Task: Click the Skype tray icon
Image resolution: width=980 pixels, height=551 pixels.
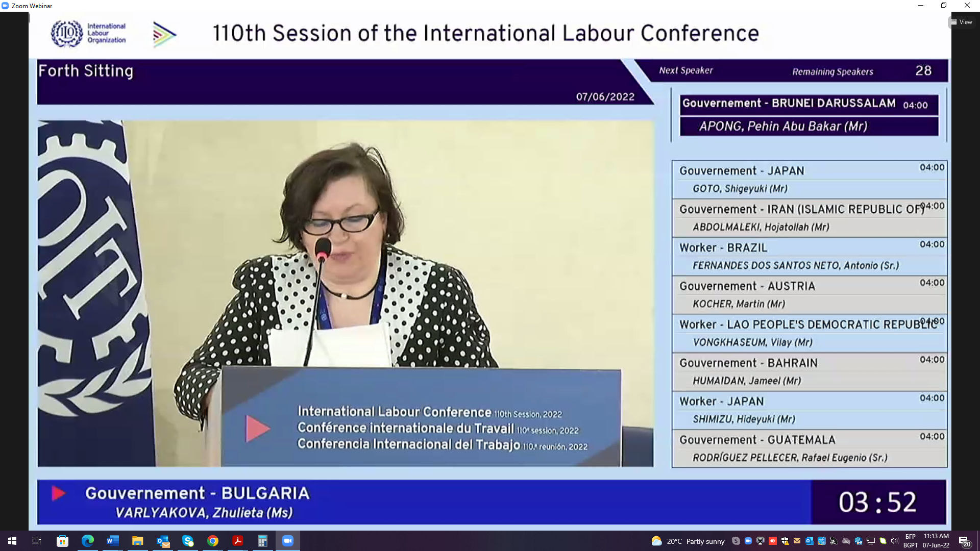Action: point(736,541)
